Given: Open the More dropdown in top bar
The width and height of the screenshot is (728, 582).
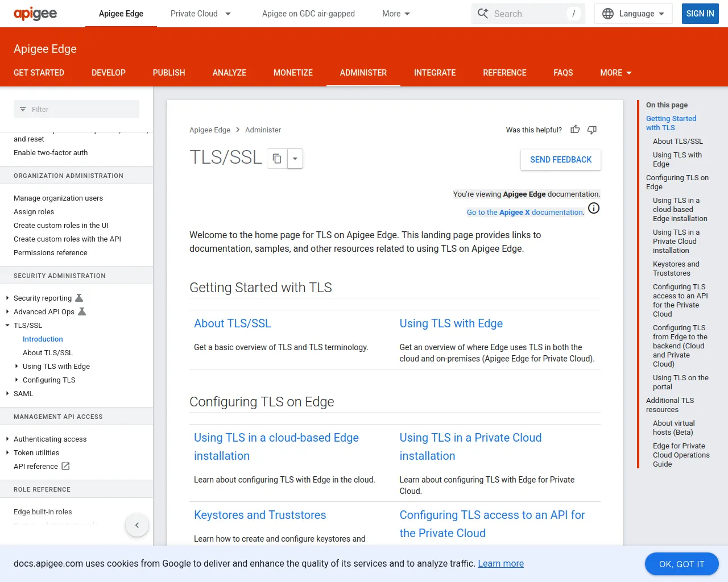Looking at the screenshot, I should tap(396, 14).
